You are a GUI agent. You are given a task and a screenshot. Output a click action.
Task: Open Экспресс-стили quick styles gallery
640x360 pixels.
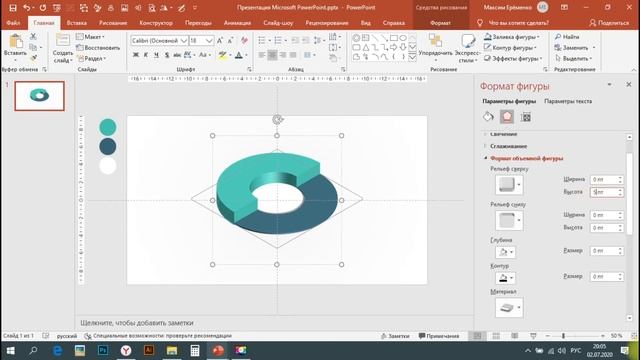coord(468,48)
